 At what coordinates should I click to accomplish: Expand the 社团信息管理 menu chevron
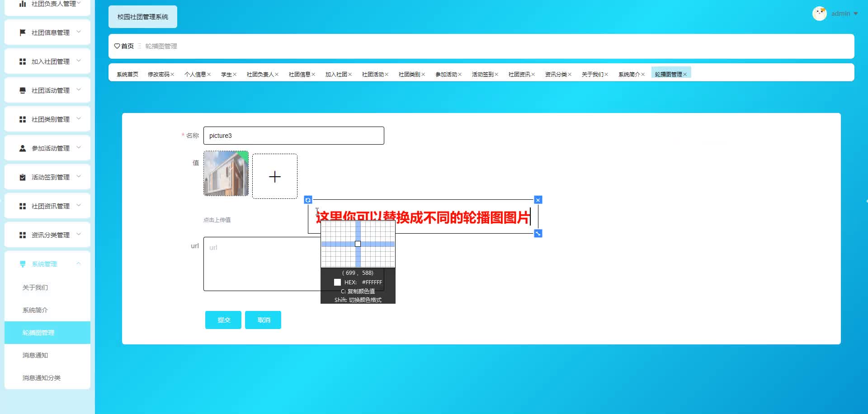(79, 32)
